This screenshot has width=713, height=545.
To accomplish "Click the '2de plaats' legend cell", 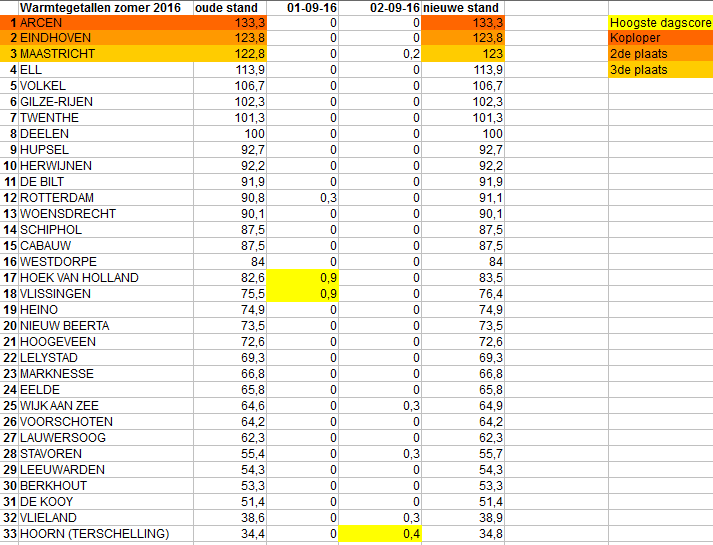I will 661,54.
